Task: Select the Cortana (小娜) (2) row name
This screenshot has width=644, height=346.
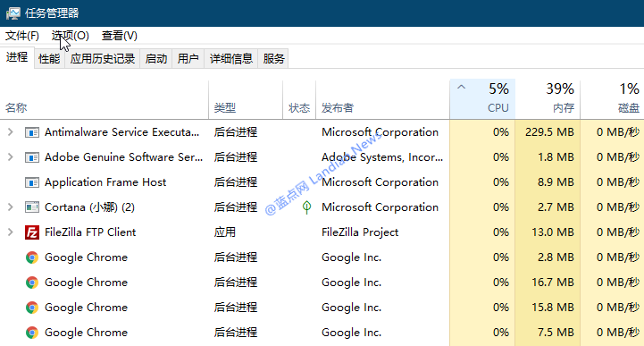Action: click(89, 207)
